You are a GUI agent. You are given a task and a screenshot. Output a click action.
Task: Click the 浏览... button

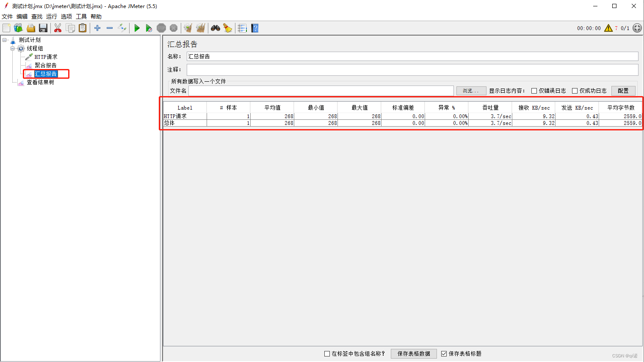[471, 91]
